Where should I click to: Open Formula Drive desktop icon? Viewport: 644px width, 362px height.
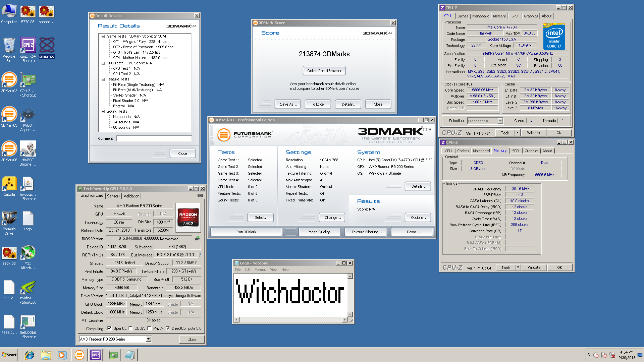point(9,223)
